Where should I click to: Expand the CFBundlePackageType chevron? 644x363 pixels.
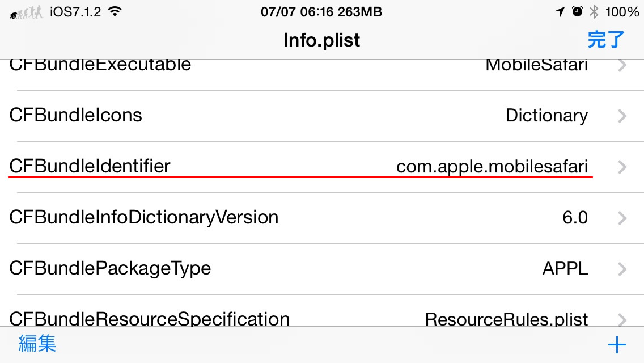[x=622, y=269]
